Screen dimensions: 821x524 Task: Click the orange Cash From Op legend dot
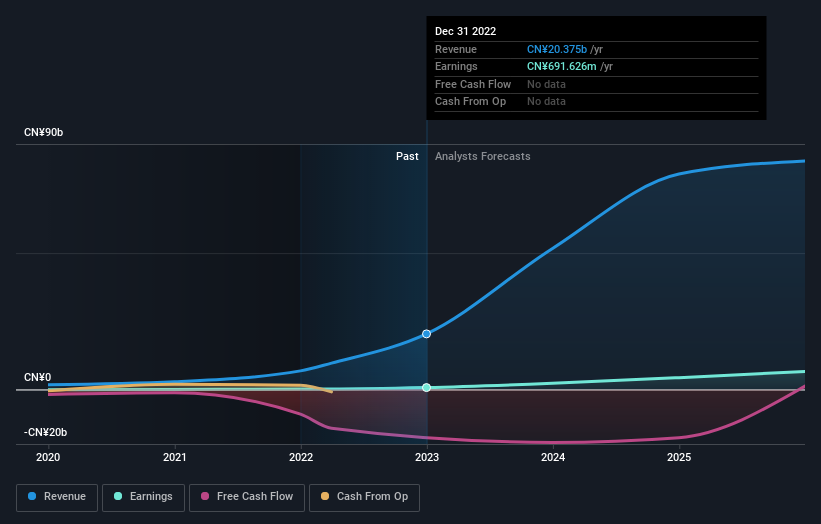(325, 496)
